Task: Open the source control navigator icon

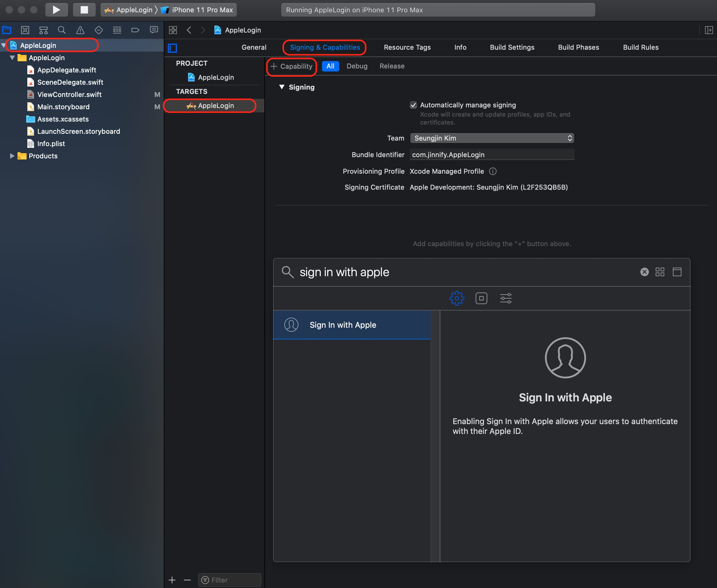Action: pos(25,30)
